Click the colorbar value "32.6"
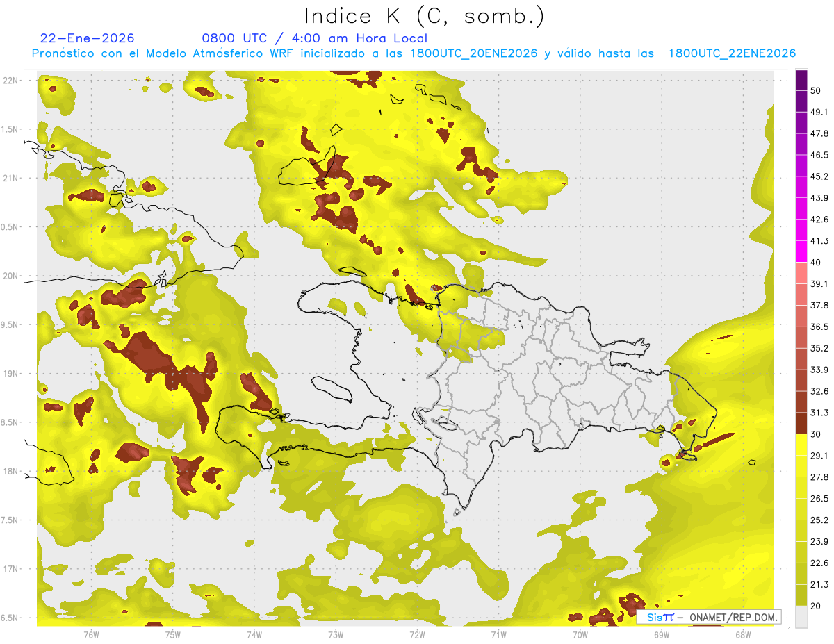The width and height of the screenshot is (834, 644). 820,391
